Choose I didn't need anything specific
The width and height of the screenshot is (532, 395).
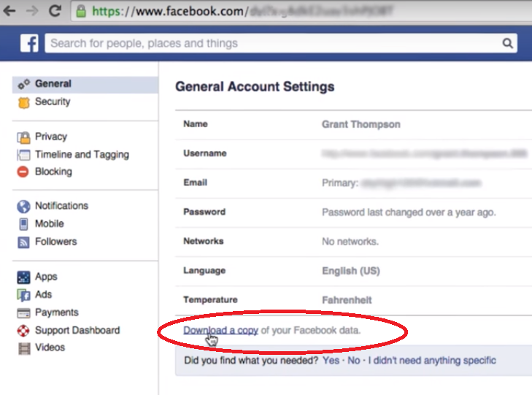tap(432, 361)
